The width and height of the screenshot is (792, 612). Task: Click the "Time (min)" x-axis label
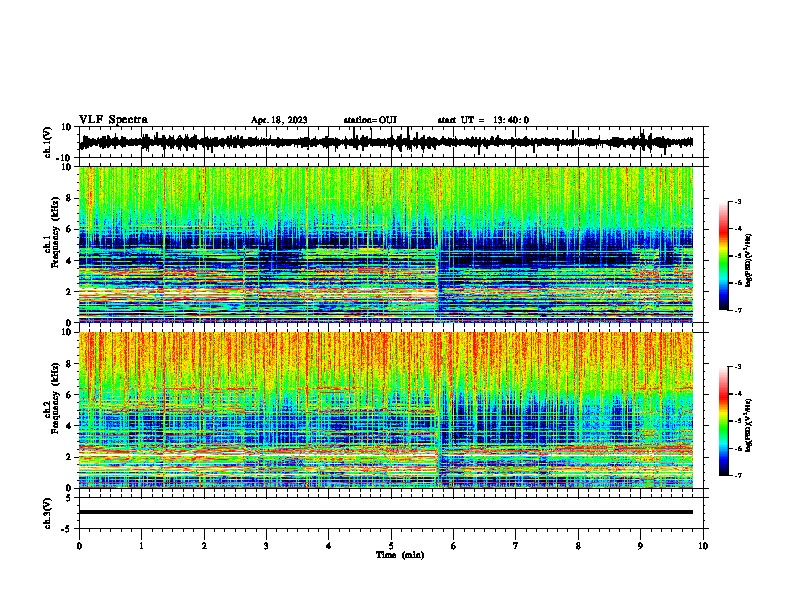tap(400, 555)
